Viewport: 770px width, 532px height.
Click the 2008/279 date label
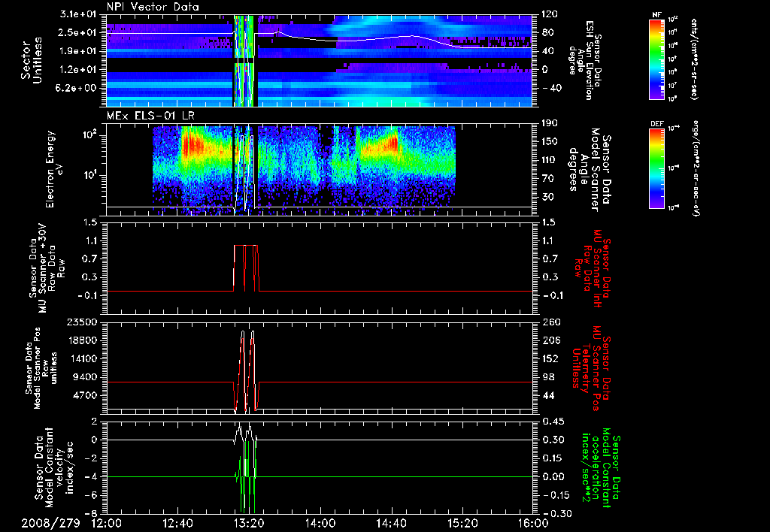click(x=50, y=523)
